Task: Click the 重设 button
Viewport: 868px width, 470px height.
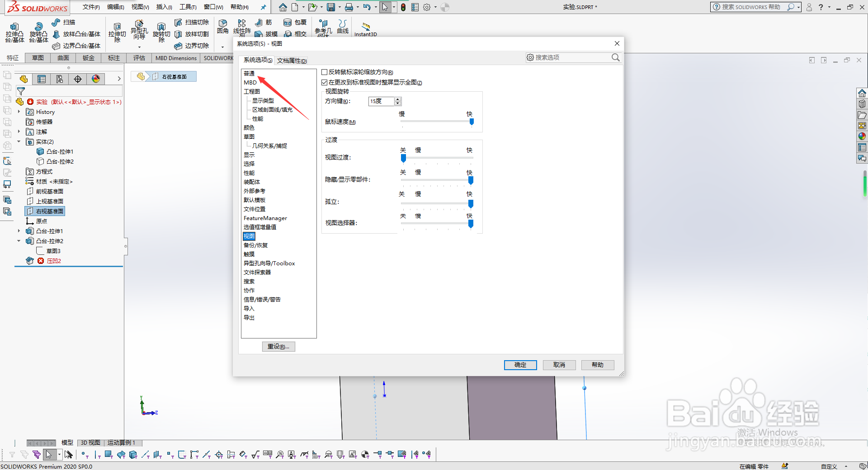Action: click(x=278, y=347)
